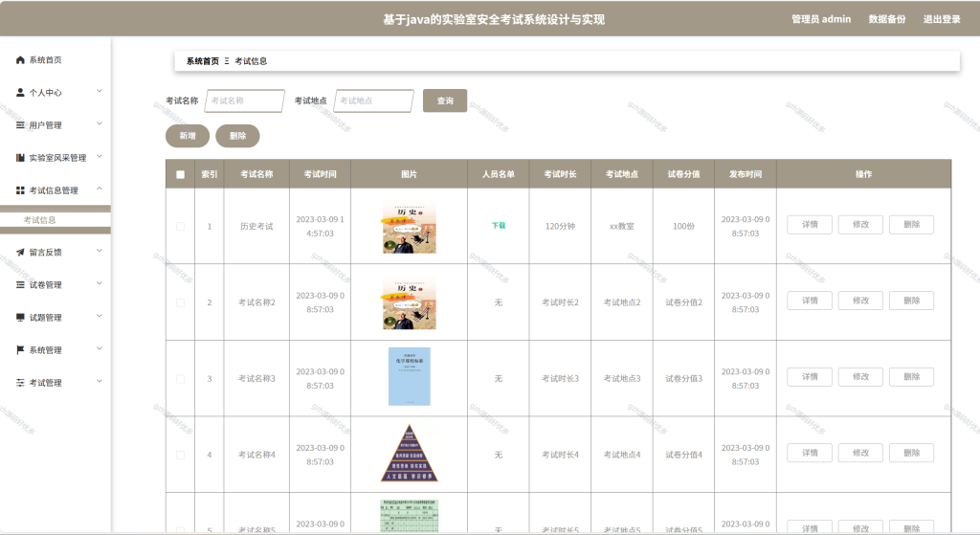Click the paper-plane icon for 留言反馈

[x=20, y=253]
